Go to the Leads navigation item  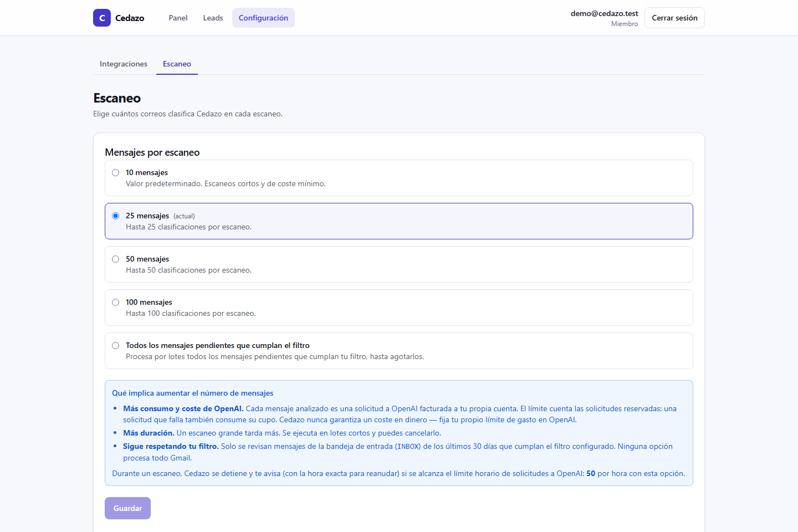click(x=213, y=18)
